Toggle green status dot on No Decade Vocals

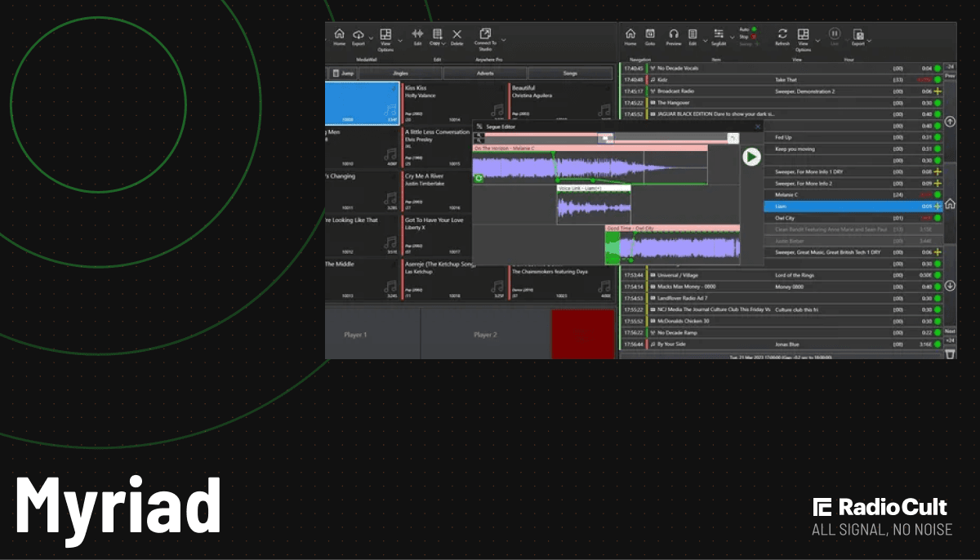click(938, 69)
